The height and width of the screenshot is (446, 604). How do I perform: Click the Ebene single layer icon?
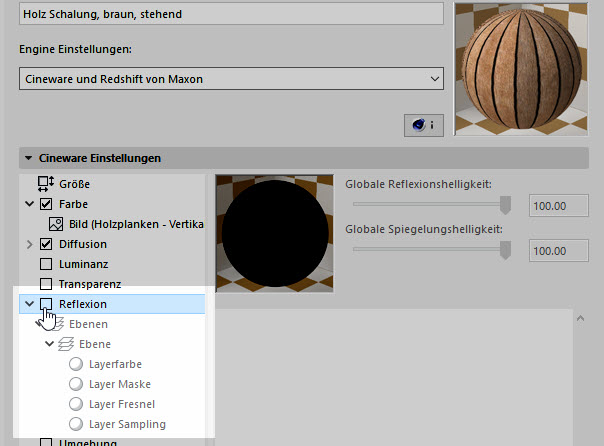[66, 344]
